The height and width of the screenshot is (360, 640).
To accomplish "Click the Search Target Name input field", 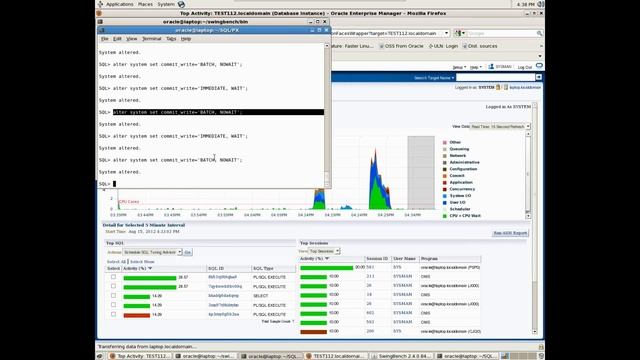I will pos(495,77).
